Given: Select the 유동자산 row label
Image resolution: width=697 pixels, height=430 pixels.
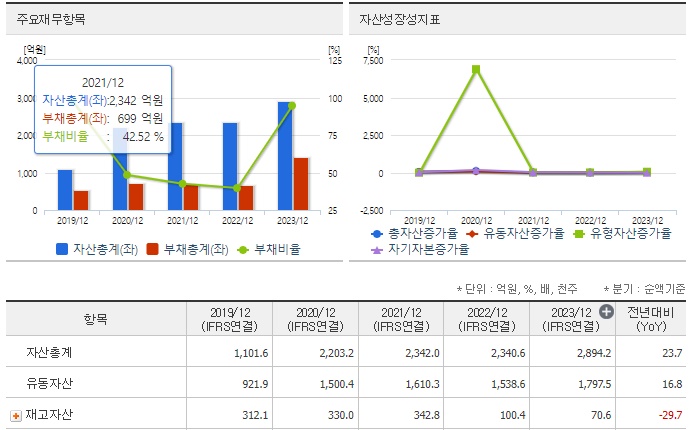Looking at the screenshot, I should 49,383.
